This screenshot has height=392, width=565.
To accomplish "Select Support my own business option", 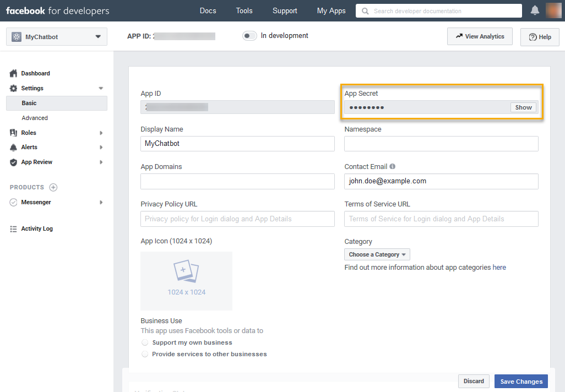I will click(x=145, y=342).
